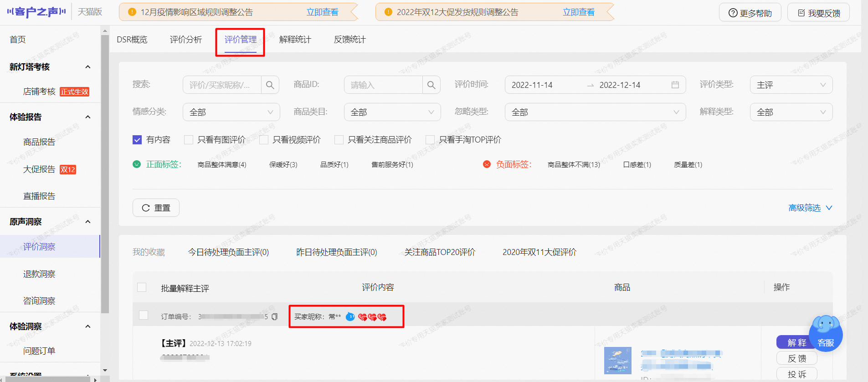Click the magnifier icon beside 商品ID input
868x382 pixels.
pos(431,85)
